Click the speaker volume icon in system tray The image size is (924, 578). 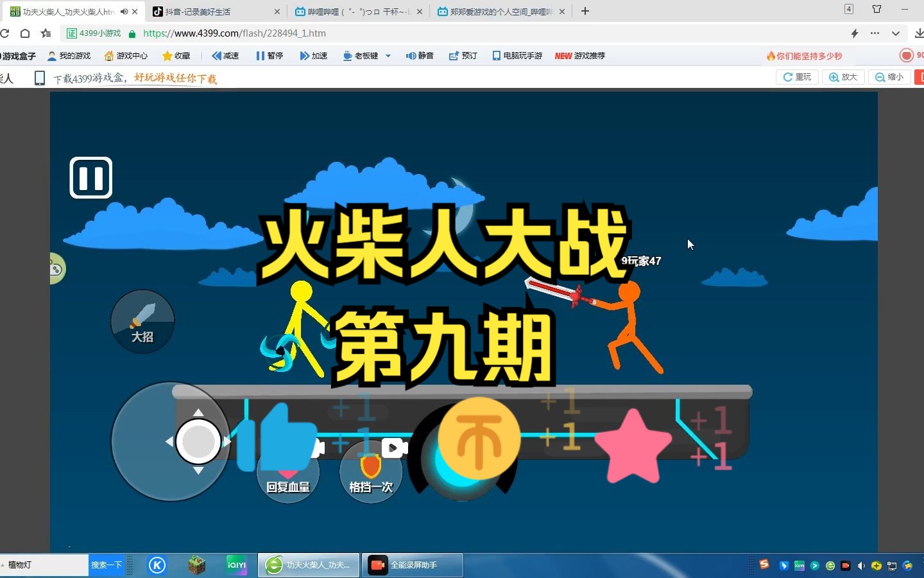[861, 566]
